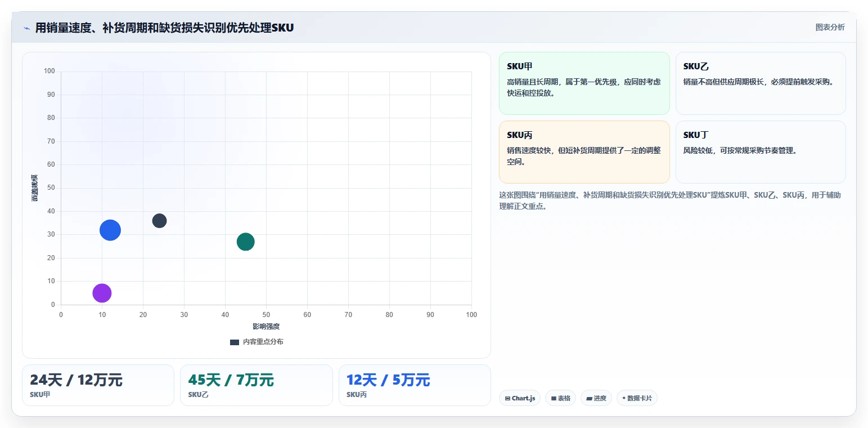Toggle the 内容重点分布 legend color box
Screen dimensions: 868x428
tap(235, 342)
